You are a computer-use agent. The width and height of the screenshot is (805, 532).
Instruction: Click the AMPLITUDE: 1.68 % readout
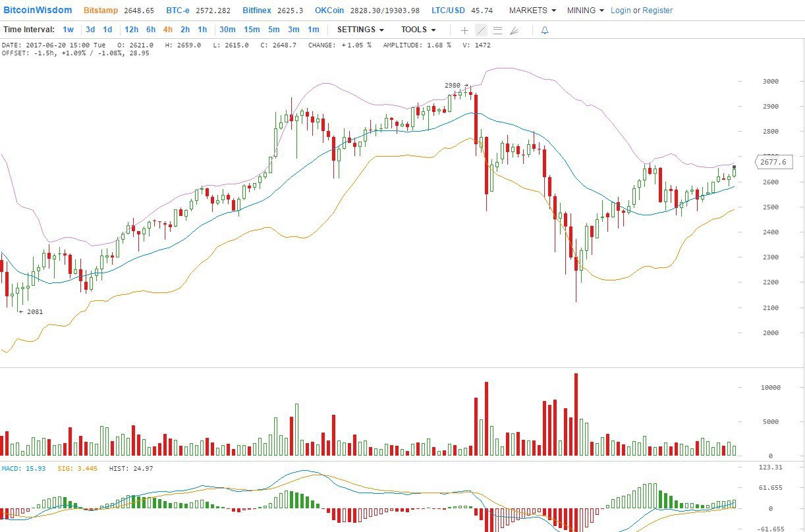pyautogui.click(x=417, y=45)
